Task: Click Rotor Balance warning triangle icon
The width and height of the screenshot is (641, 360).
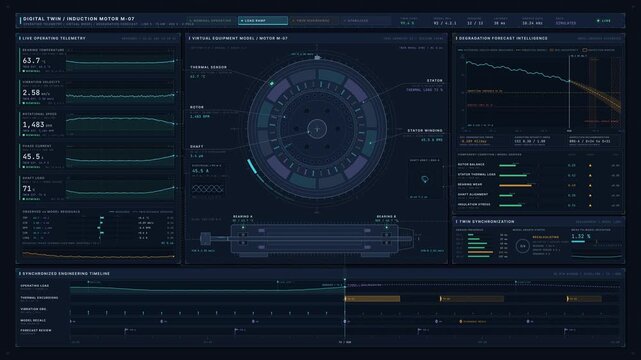Action: 590,165
